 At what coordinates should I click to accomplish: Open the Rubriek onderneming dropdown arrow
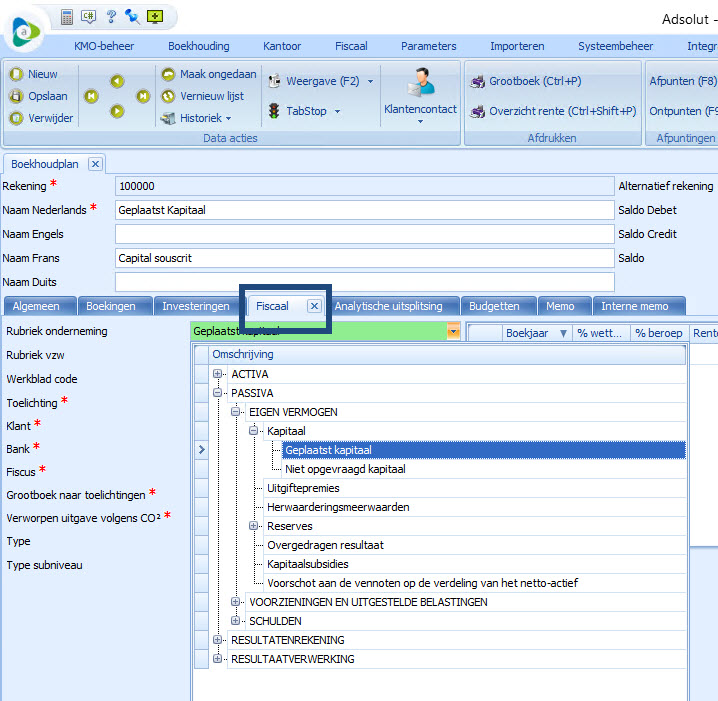point(454,332)
